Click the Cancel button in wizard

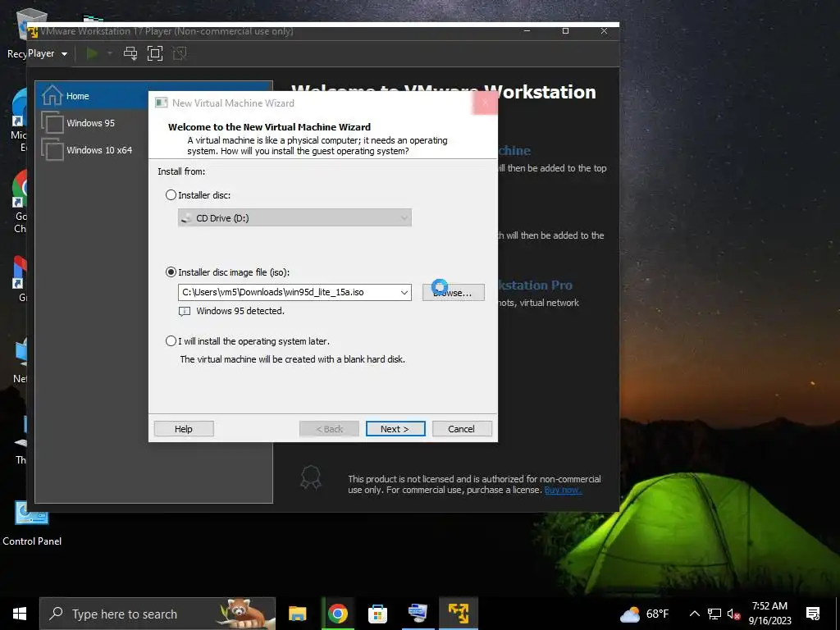pyautogui.click(x=462, y=428)
